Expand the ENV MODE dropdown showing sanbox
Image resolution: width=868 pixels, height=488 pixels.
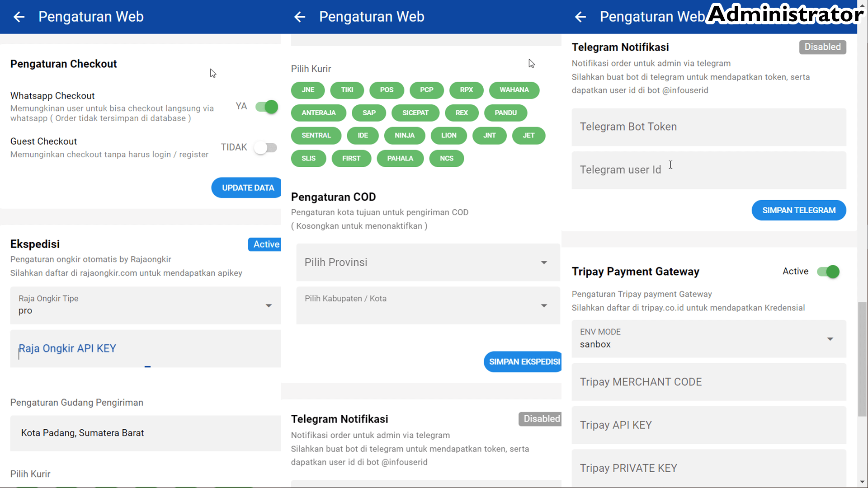tap(830, 338)
